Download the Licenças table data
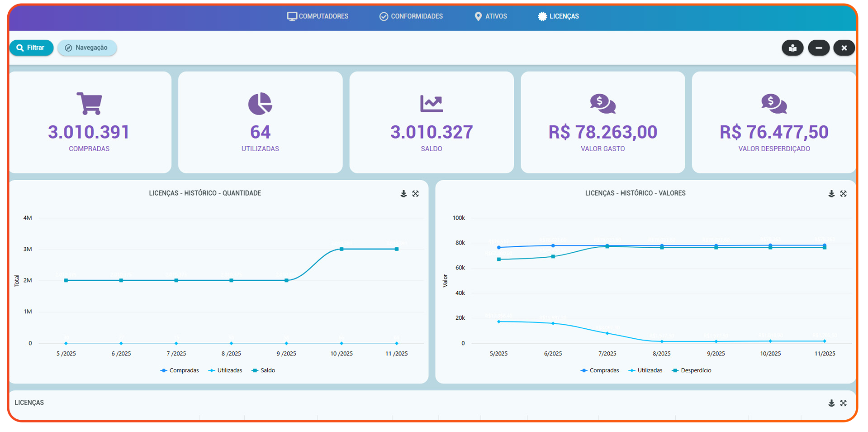 click(831, 403)
